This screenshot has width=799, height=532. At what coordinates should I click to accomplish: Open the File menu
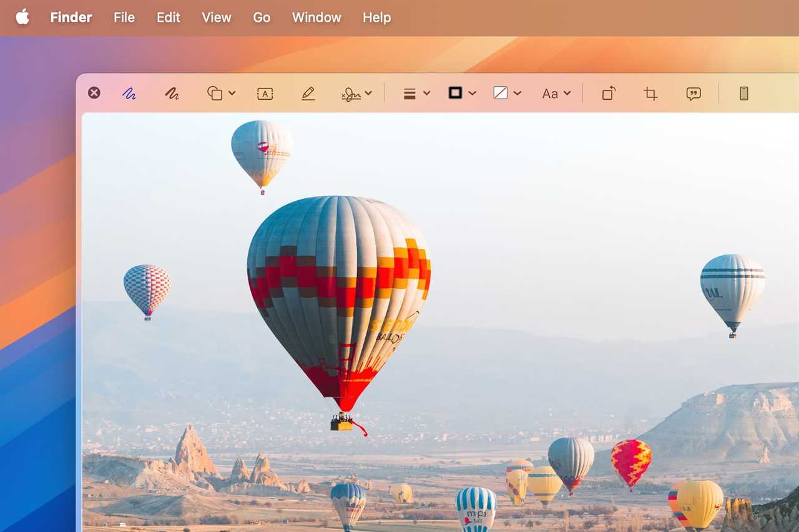coord(124,17)
